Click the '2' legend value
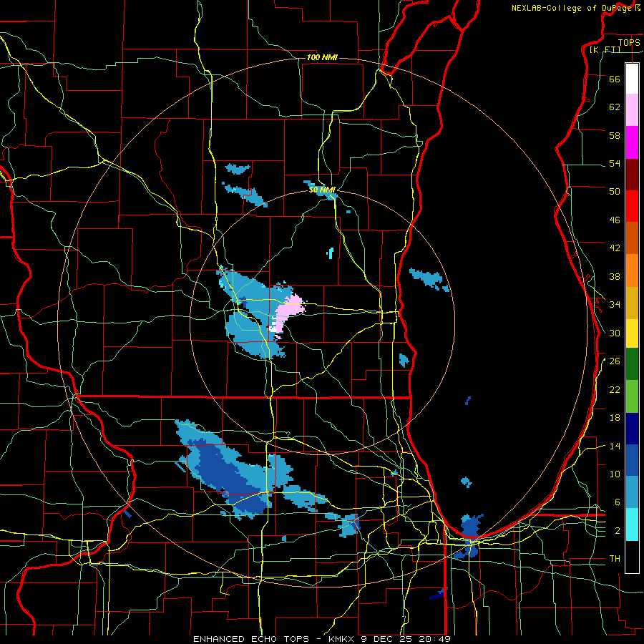This screenshot has height=644, width=644. pos(617,531)
